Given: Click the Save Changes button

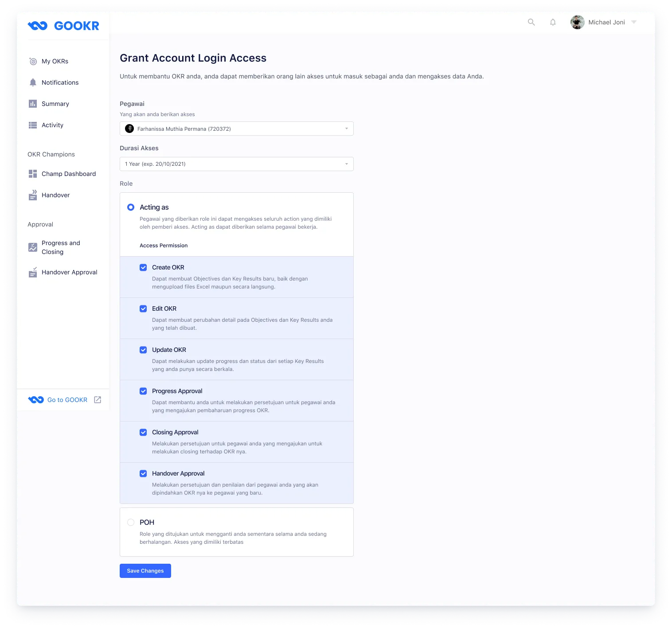Looking at the screenshot, I should [145, 570].
